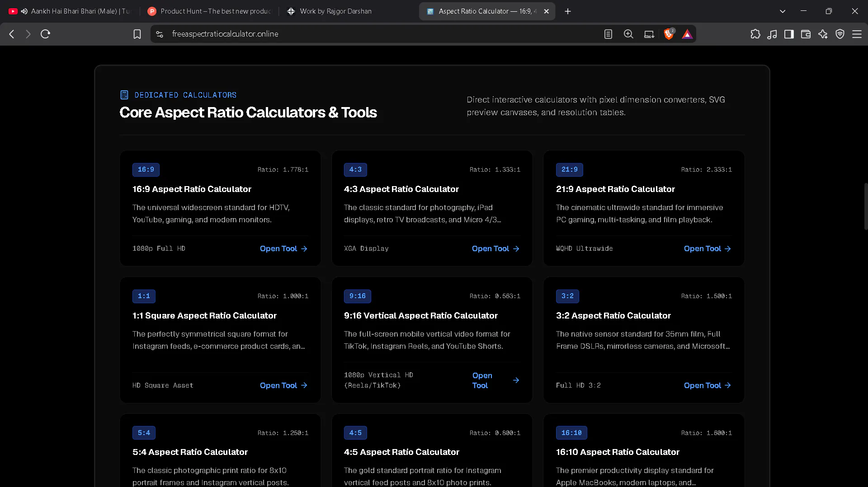
Task: Open the Brave VPN shield icon
Action: tap(840, 34)
